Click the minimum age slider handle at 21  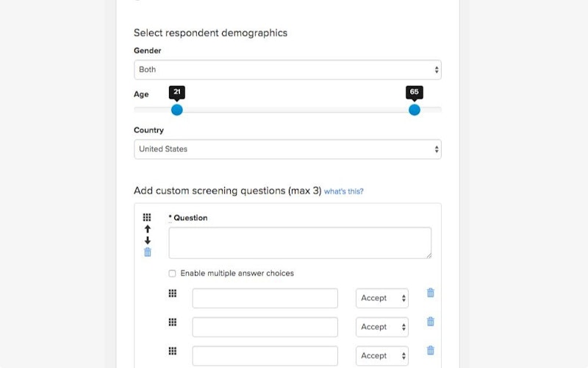click(x=176, y=110)
